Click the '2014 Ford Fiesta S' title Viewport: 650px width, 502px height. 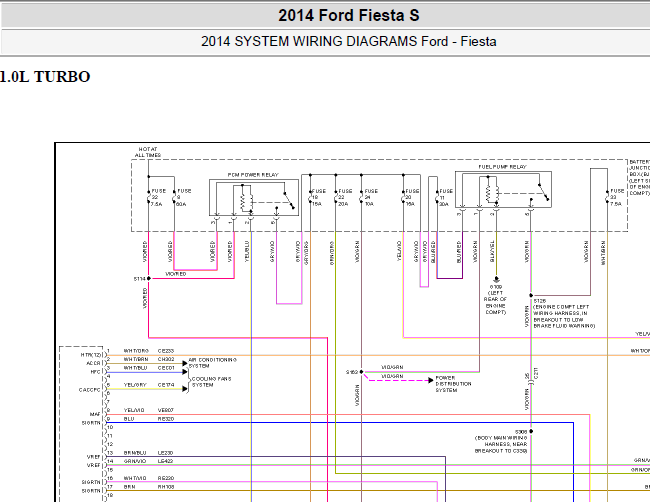pyautogui.click(x=349, y=16)
